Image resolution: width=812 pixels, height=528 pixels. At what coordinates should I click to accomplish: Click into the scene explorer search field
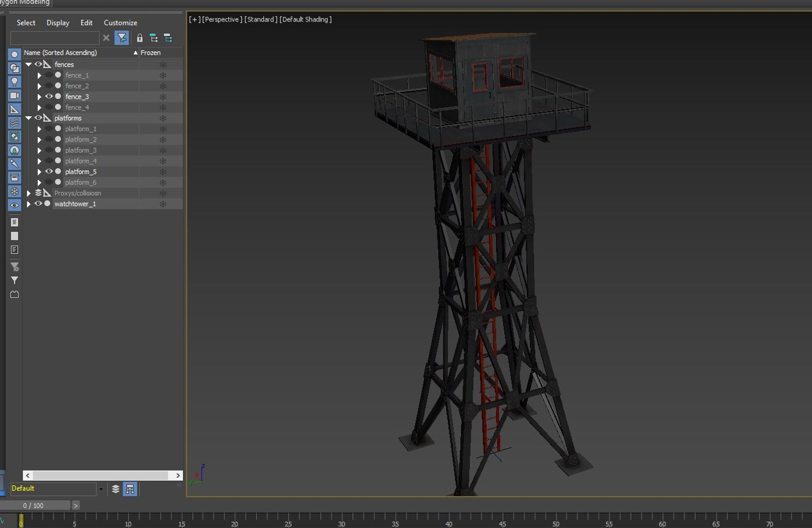point(55,38)
